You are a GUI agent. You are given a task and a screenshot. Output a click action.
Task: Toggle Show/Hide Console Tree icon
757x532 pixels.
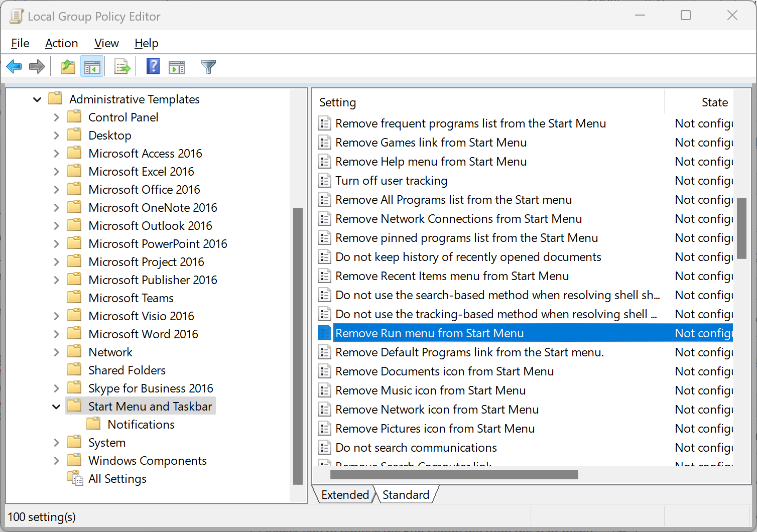92,67
